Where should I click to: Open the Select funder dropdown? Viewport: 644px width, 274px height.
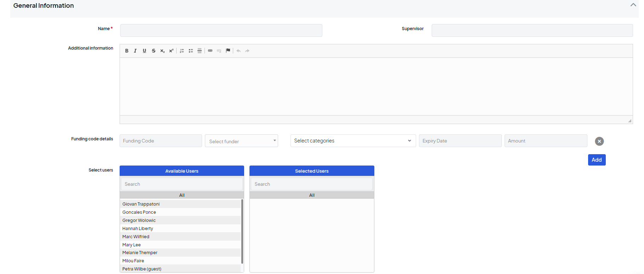click(x=241, y=141)
